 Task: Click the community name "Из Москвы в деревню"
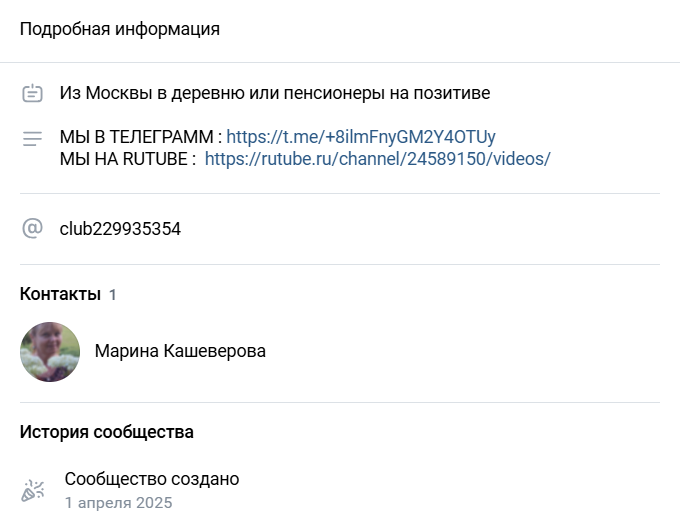point(274,94)
